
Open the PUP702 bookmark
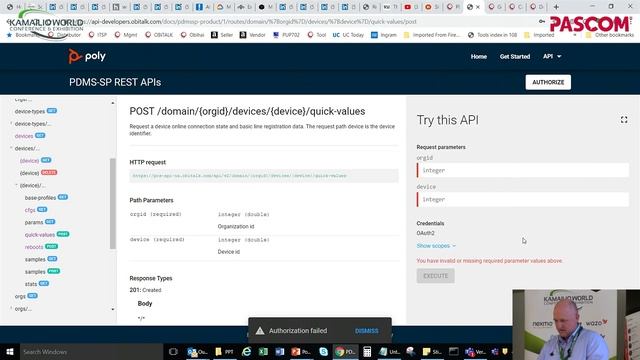click(x=287, y=35)
